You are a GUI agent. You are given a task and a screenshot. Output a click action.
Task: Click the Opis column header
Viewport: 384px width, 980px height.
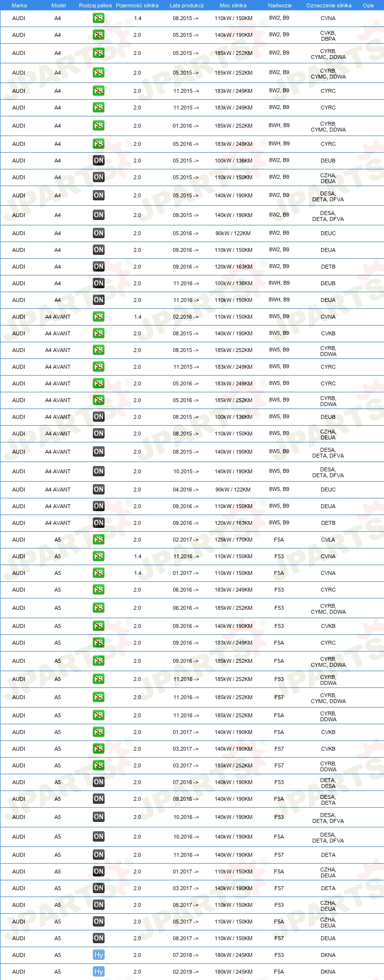click(368, 5)
